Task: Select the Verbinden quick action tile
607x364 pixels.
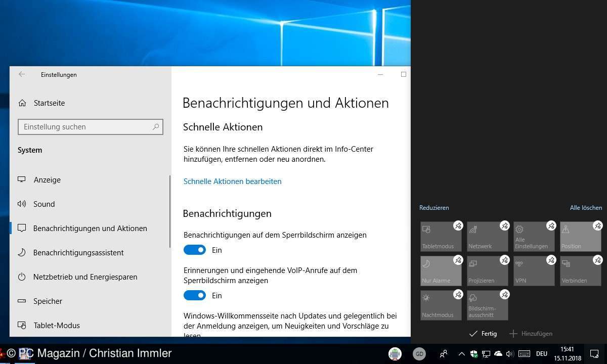Action: pos(581,271)
